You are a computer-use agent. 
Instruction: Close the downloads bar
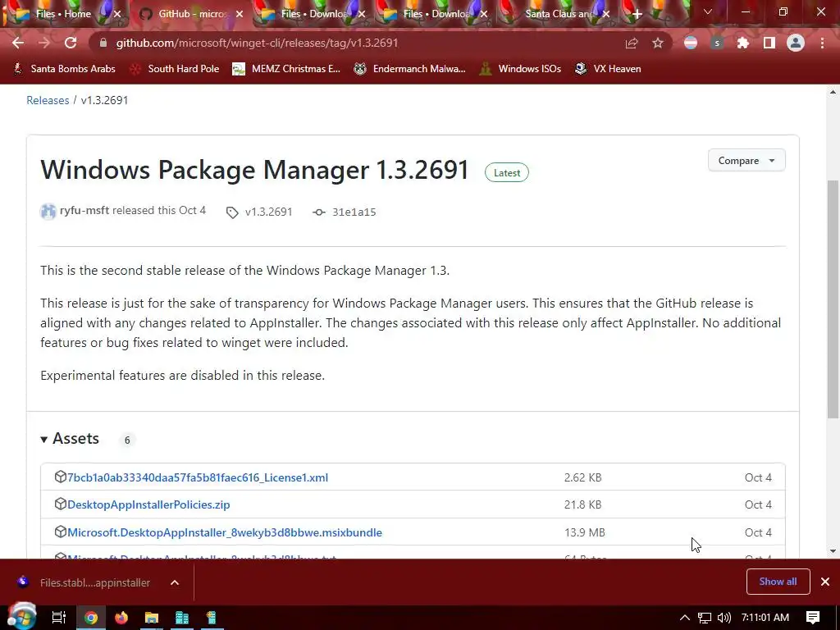825,582
